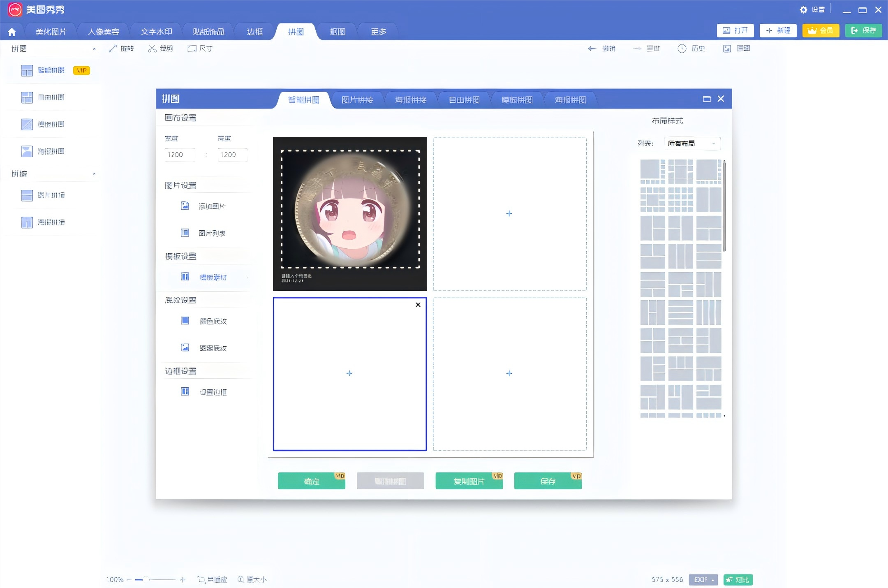Image resolution: width=888 pixels, height=588 pixels.
Task: Open 设置 gear in title bar
Action: click(x=812, y=9)
